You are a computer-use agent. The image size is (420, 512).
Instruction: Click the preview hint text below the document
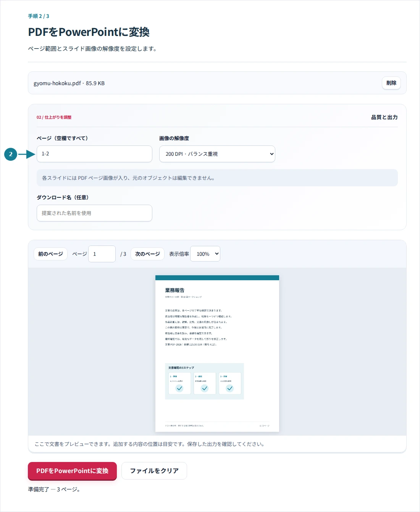(150, 444)
